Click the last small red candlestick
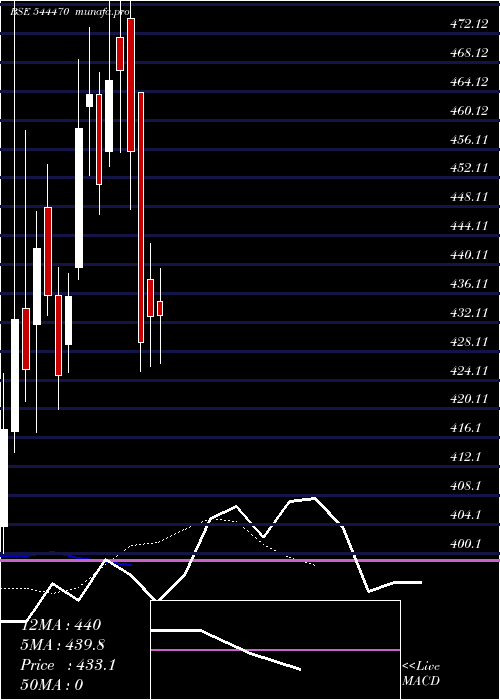The width and height of the screenshot is (500, 700). tap(160, 308)
